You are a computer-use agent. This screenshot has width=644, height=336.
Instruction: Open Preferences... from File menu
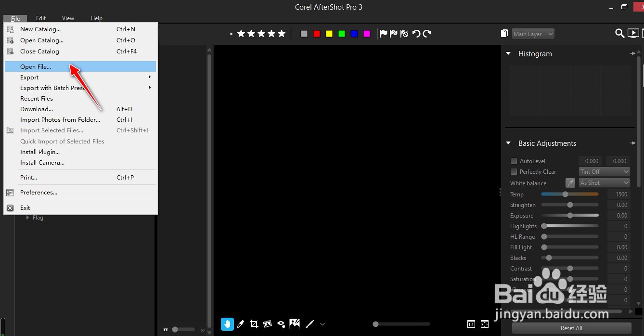(x=80, y=192)
